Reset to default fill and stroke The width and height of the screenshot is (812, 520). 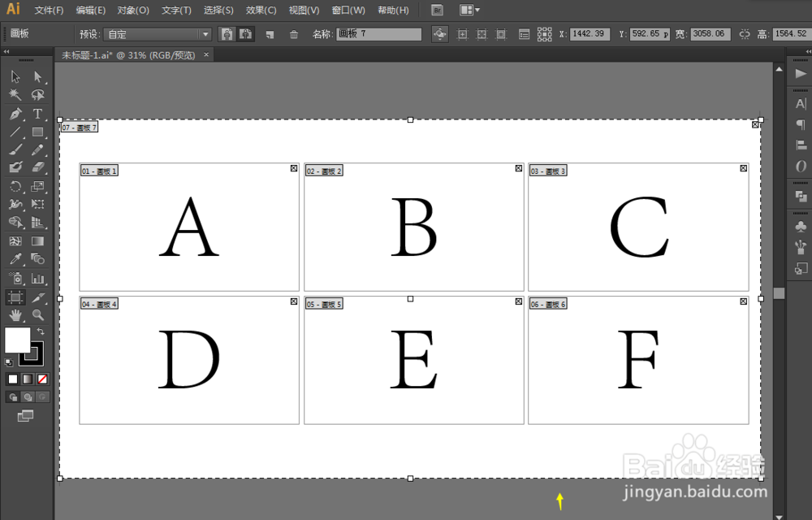[x=8, y=362]
